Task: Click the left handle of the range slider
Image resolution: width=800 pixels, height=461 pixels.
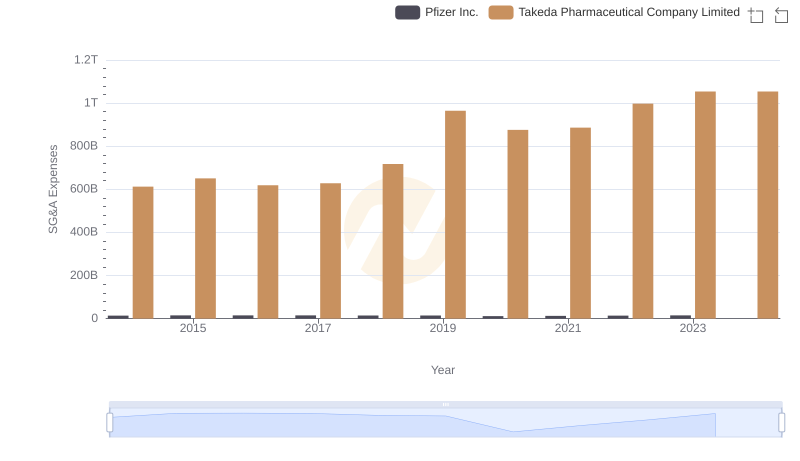Action: (110, 423)
